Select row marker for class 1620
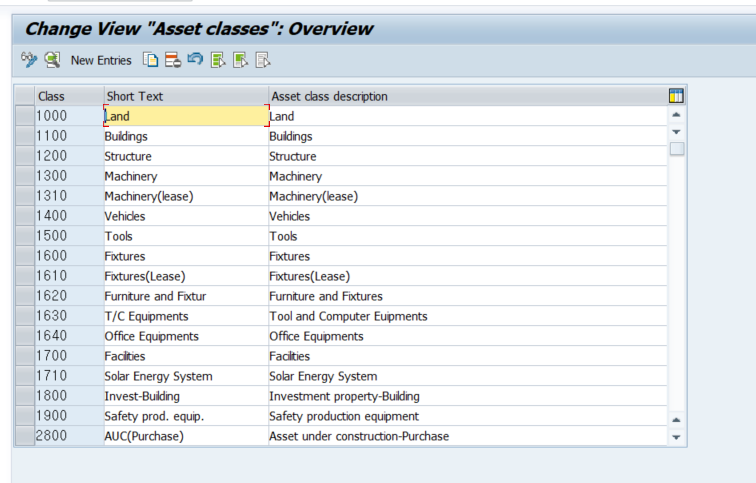The width and height of the screenshot is (756, 483). (25, 296)
